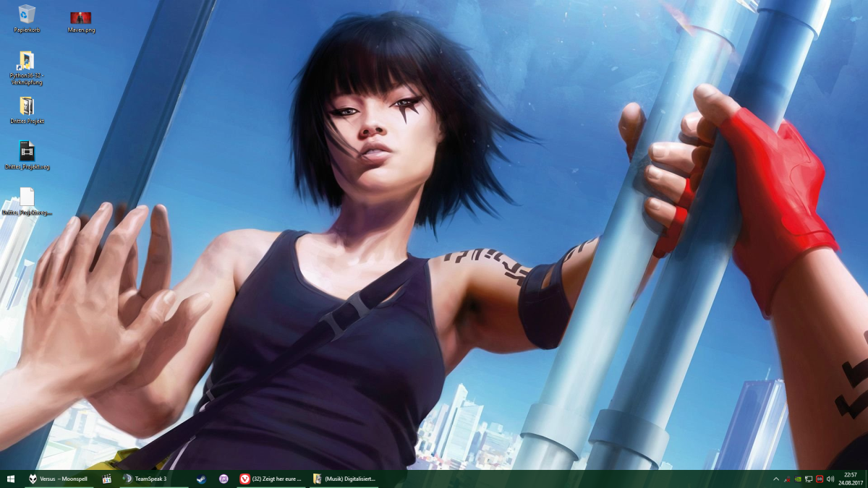Screen dimensions: 868x488
Task: Select the Maven.png image file
Action: 81,22
